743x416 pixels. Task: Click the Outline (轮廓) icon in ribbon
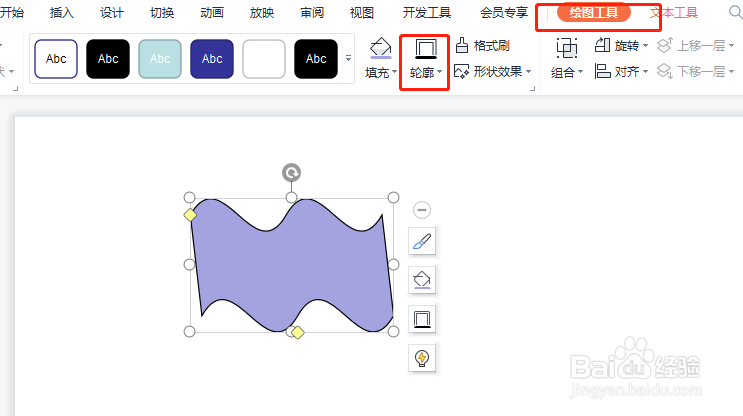pyautogui.click(x=426, y=49)
